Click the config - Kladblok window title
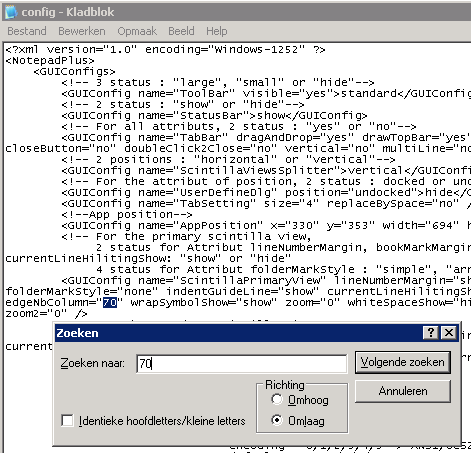471x453 pixels. 68,12
